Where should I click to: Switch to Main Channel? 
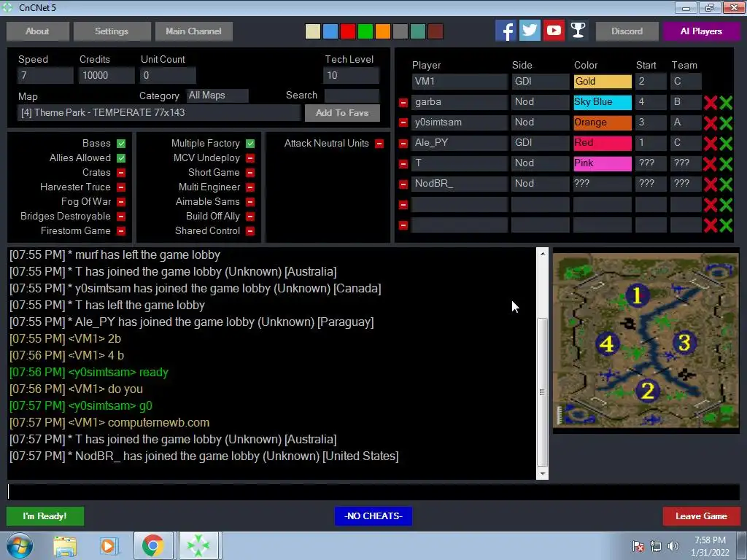pyautogui.click(x=194, y=31)
